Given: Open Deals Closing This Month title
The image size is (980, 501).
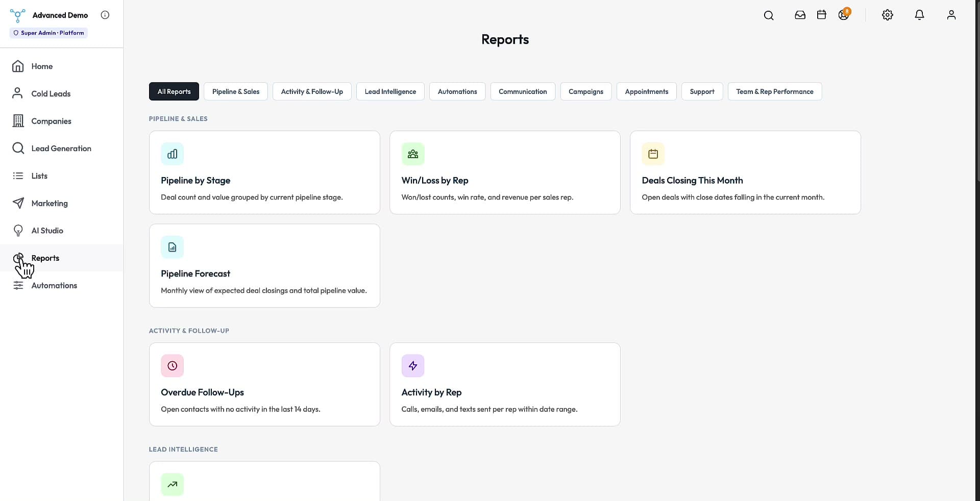Looking at the screenshot, I should click(692, 181).
